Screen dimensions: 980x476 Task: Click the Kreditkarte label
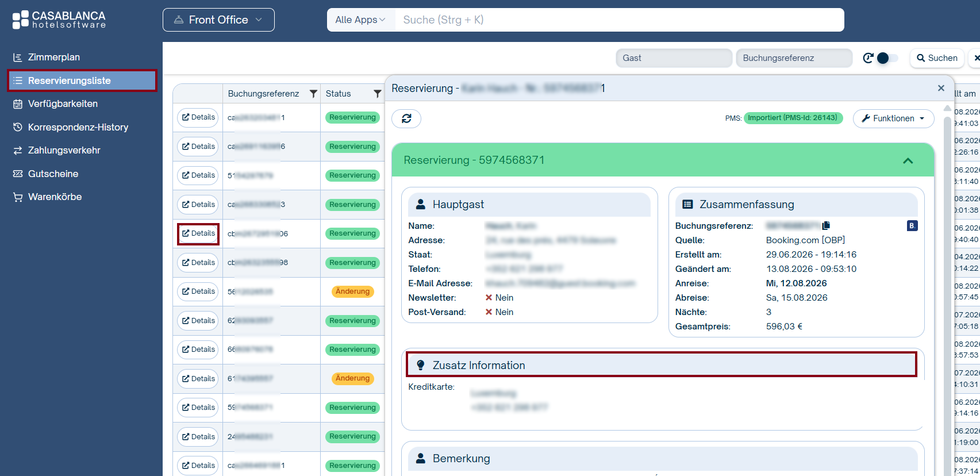click(431, 387)
